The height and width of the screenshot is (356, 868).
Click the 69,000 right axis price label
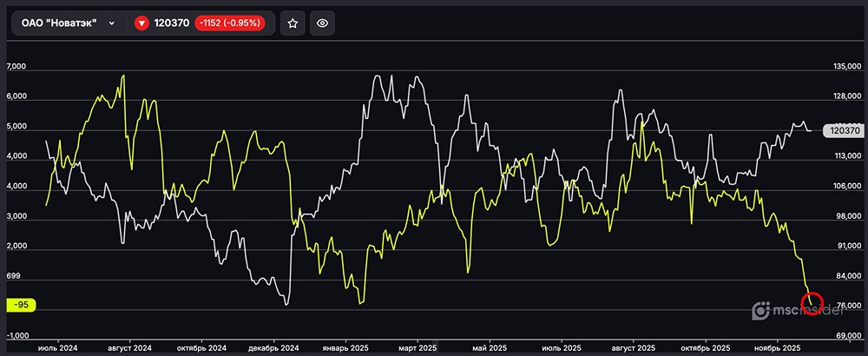point(846,335)
